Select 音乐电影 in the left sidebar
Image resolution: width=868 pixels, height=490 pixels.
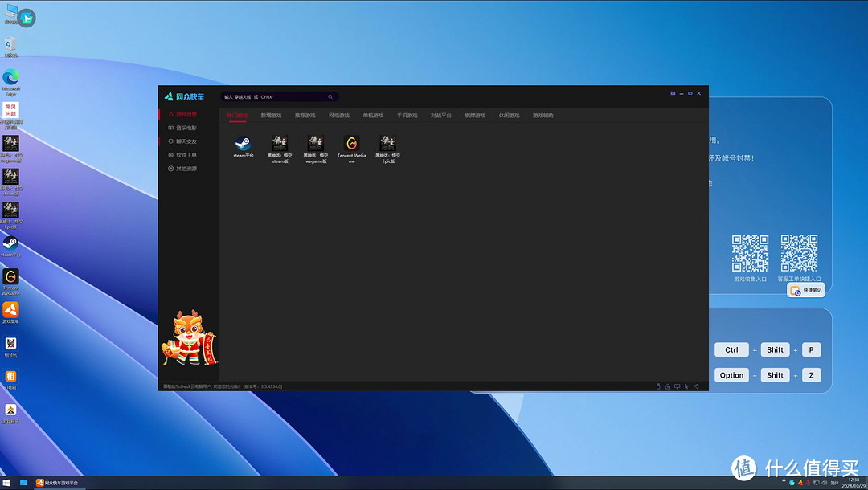point(186,128)
